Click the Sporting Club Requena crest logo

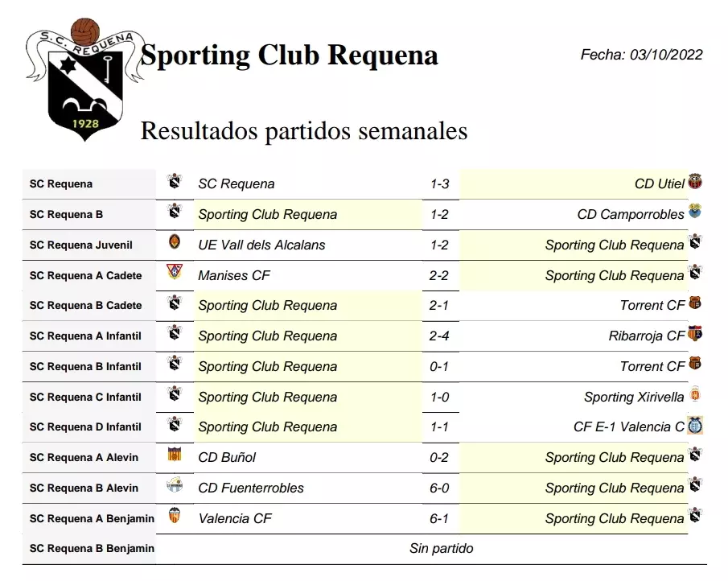pos(84,80)
